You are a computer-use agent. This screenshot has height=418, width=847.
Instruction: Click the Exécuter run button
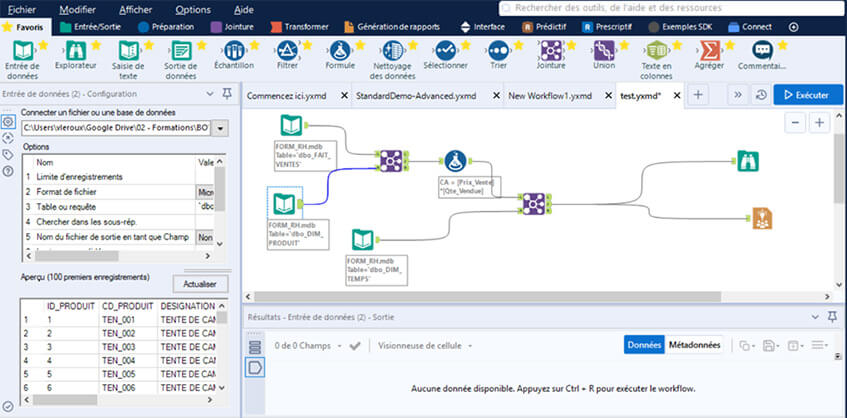point(802,95)
